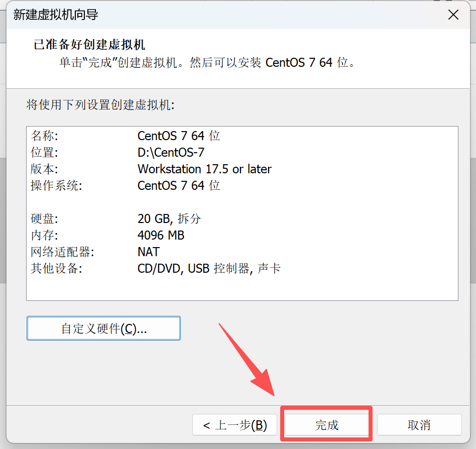476x449 pixels.
Task: Click the 内存 value 4096 MB
Action: coord(161,235)
